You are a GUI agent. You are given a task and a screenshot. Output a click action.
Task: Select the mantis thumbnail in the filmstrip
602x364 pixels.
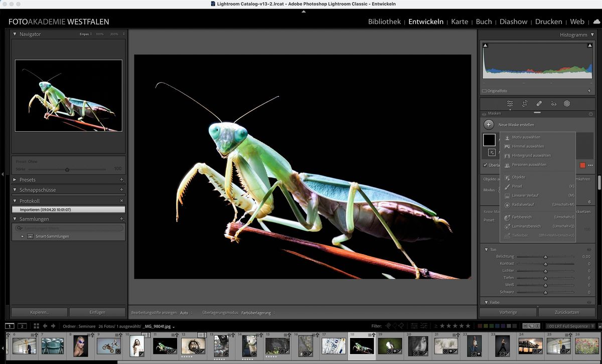point(362,347)
